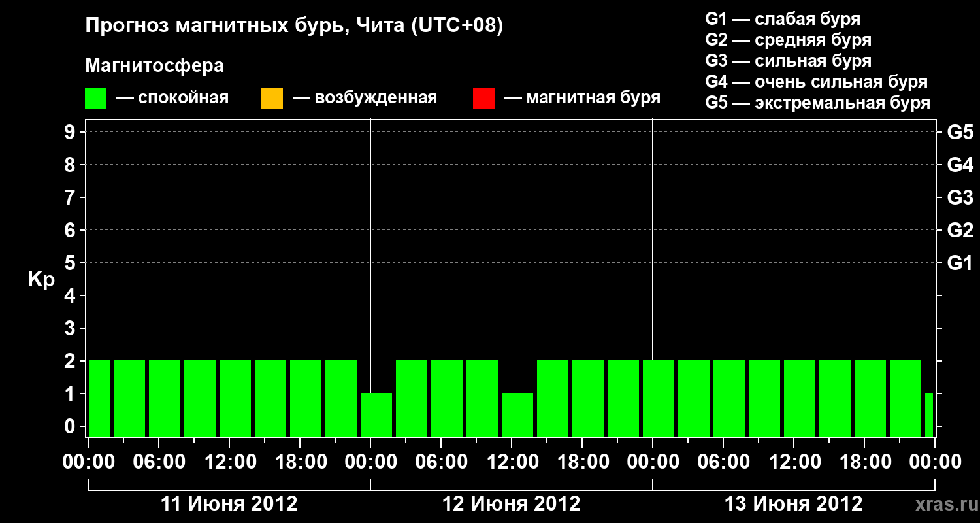Click the '06:00' time label of 11 Июня
The height and width of the screenshot is (523, 980).
[159, 462]
